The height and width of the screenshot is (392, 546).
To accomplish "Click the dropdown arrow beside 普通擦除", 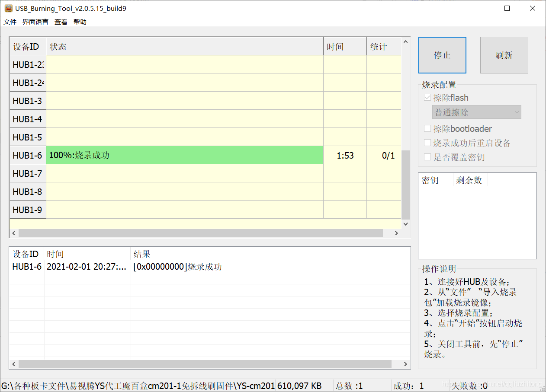I will coord(517,112).
